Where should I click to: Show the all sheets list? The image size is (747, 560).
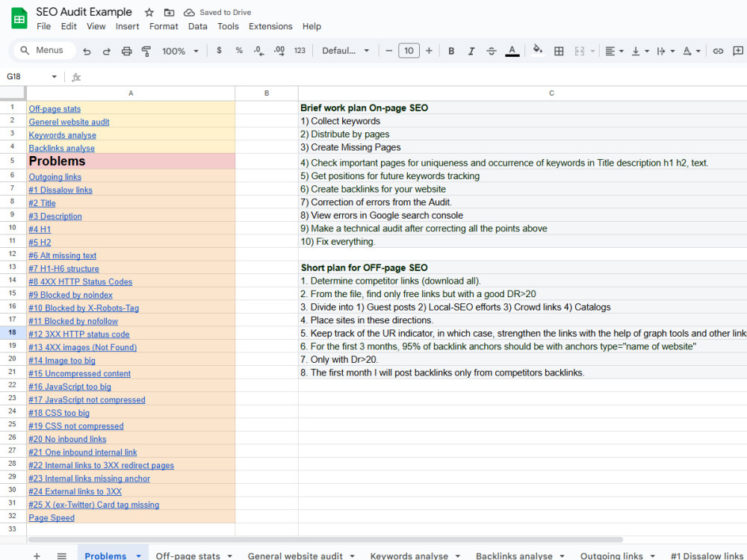click(x=61, y=556)
